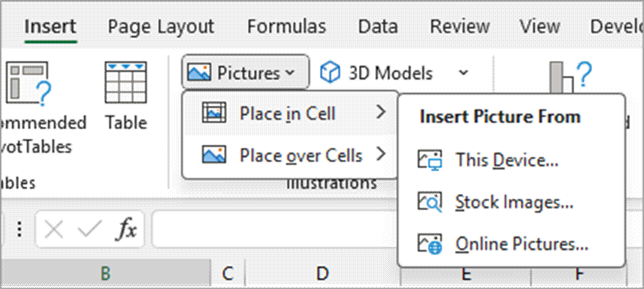Choose This Device picture source
Viewport: 644px width, 289px height.
[x=506, y=160]
